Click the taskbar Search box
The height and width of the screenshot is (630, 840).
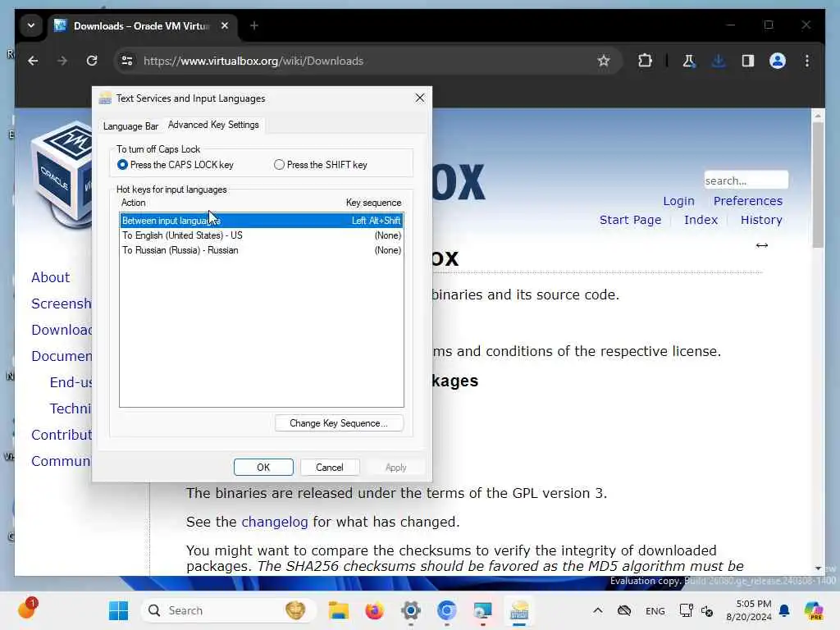click(230, 610)
